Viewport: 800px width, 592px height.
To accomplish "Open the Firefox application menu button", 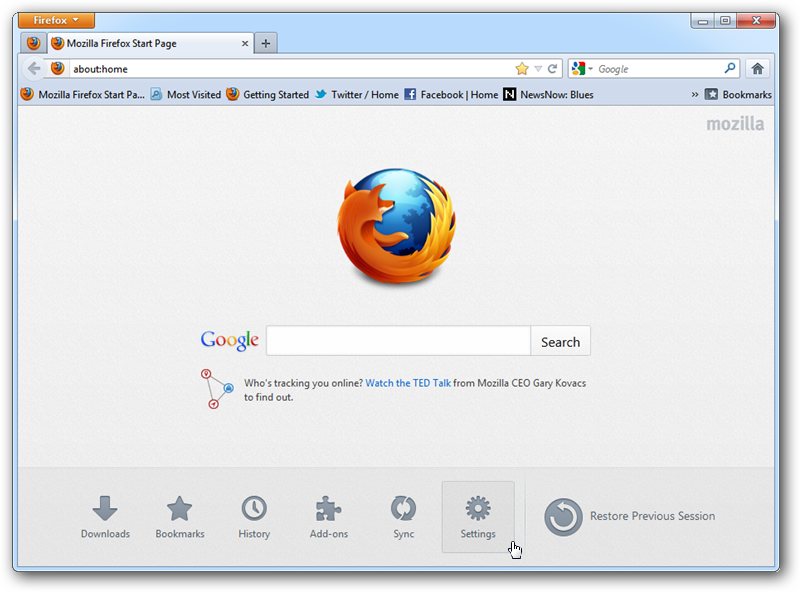I will [56, 20].
